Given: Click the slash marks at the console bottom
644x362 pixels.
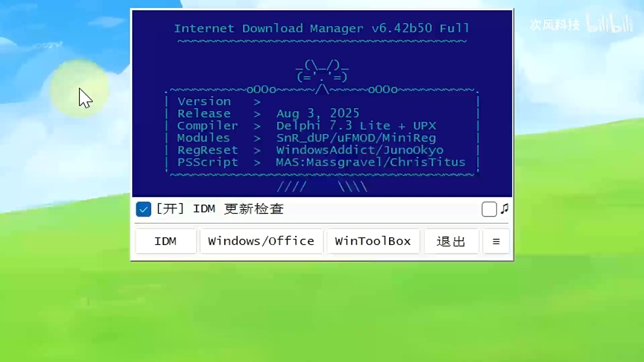Looking at the screenshot, I should [321, 187].
